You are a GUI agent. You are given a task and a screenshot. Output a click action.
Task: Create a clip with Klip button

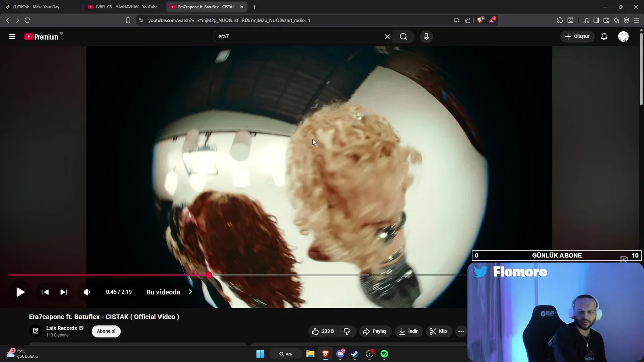(x=438, y=331)
